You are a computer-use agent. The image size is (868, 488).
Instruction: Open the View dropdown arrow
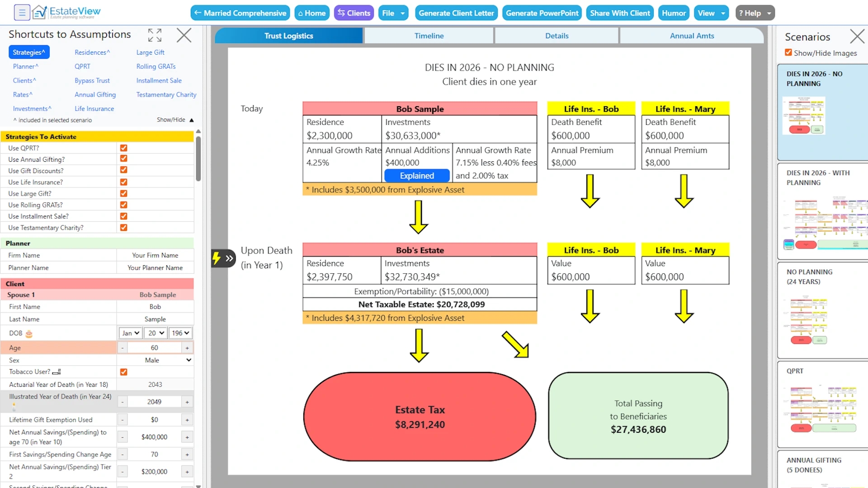point(723,13)
